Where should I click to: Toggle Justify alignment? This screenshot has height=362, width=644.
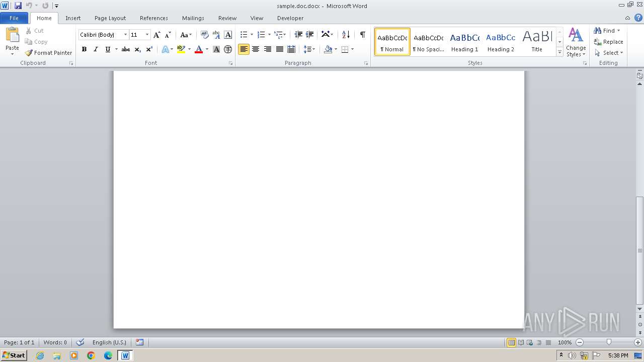279,49
